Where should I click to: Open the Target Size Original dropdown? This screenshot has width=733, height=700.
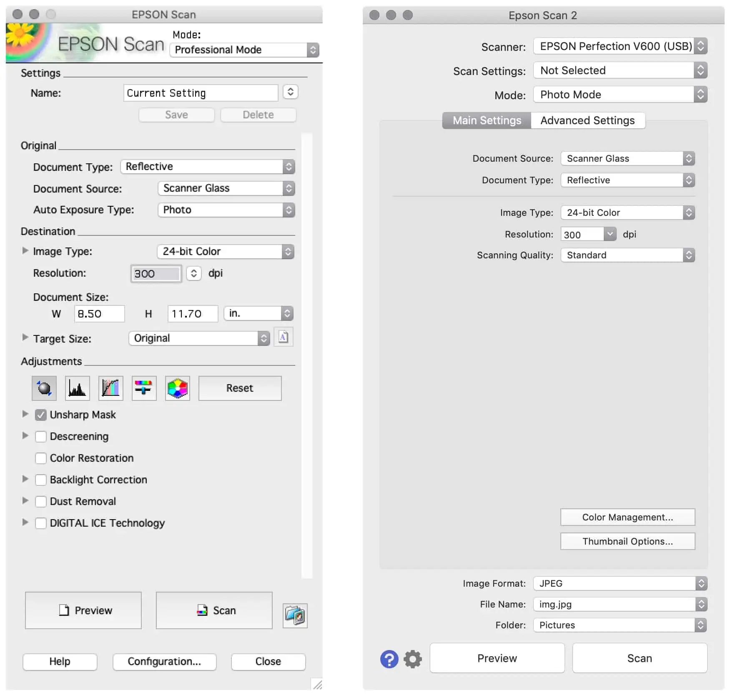199,338
